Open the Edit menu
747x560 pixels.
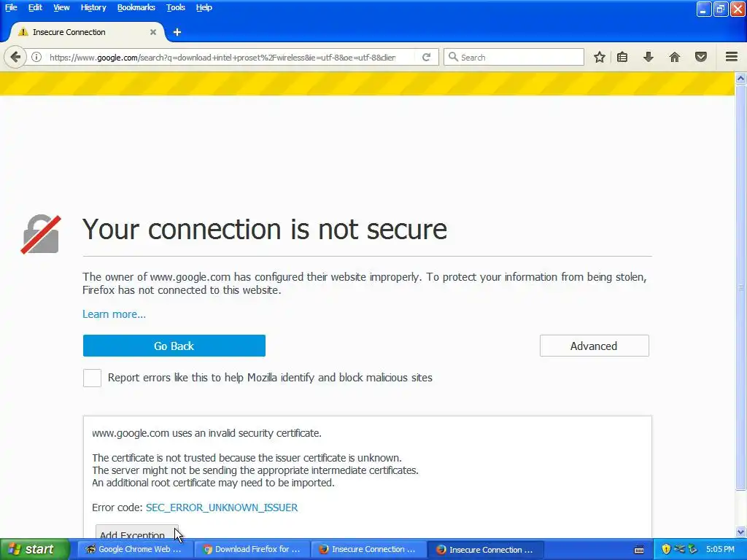35,7
